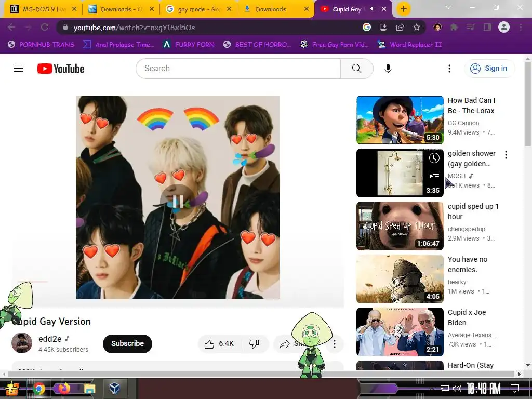The image size is (532, 399).
Task: Close the gay mode Google tab
Action: pos(229,9)
